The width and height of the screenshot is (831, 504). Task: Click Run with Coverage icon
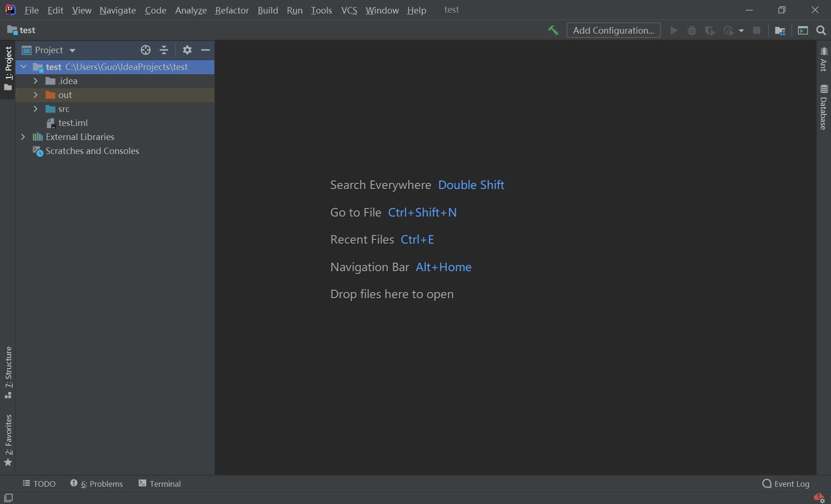[710, 30]
